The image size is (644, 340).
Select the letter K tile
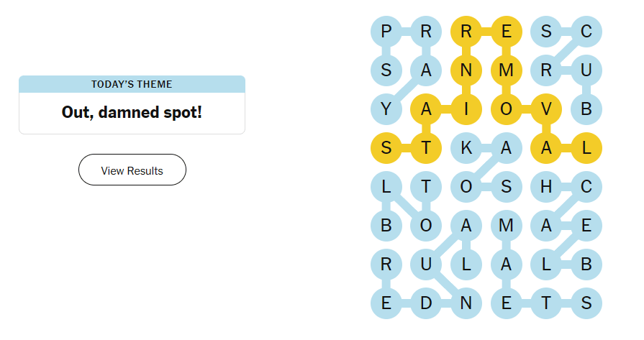(x=466, y=148)
